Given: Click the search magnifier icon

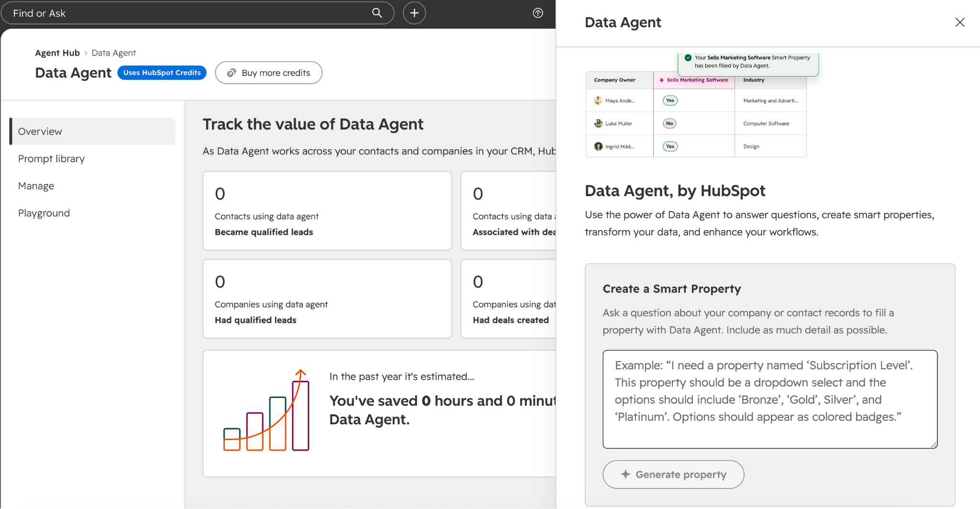Looking at the screenshot, I should click(x=377, y=13).
